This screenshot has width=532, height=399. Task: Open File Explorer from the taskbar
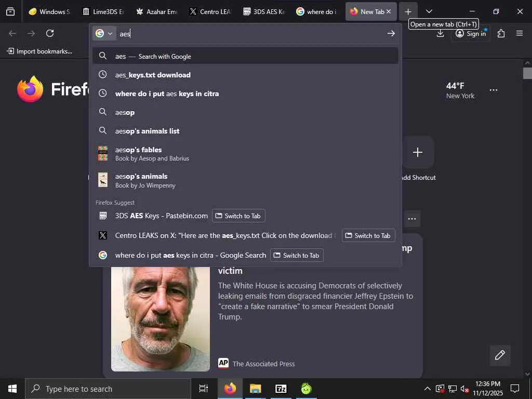click(x=255, y=389)
